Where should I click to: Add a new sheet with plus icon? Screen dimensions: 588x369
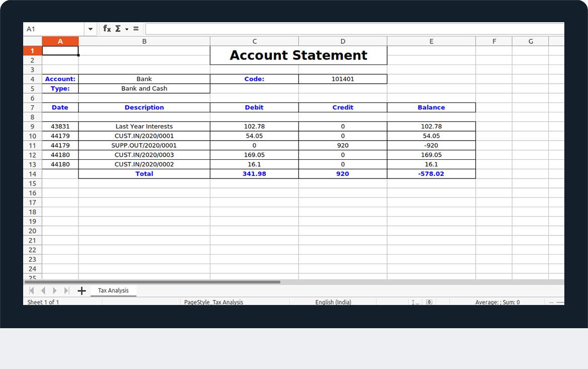pos(82,290)
